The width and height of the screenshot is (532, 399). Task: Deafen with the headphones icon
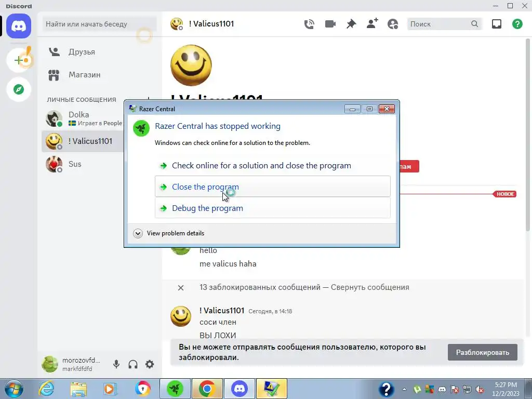[133, 364]
